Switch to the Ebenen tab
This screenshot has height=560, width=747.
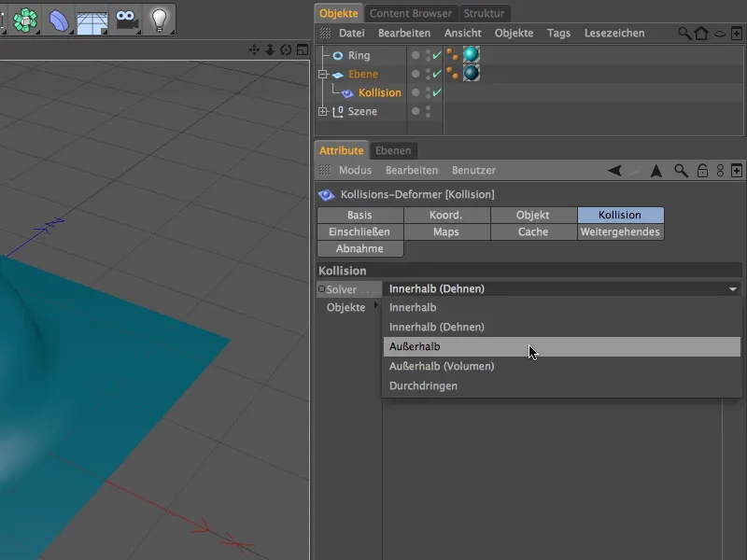pyautogui.click(x=393, y=150)
